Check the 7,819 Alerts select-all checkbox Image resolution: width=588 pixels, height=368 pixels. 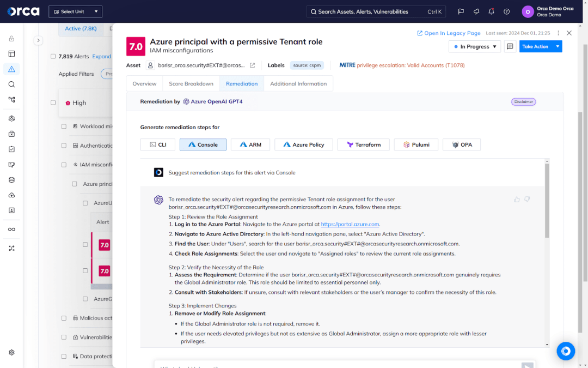(53, 56)
